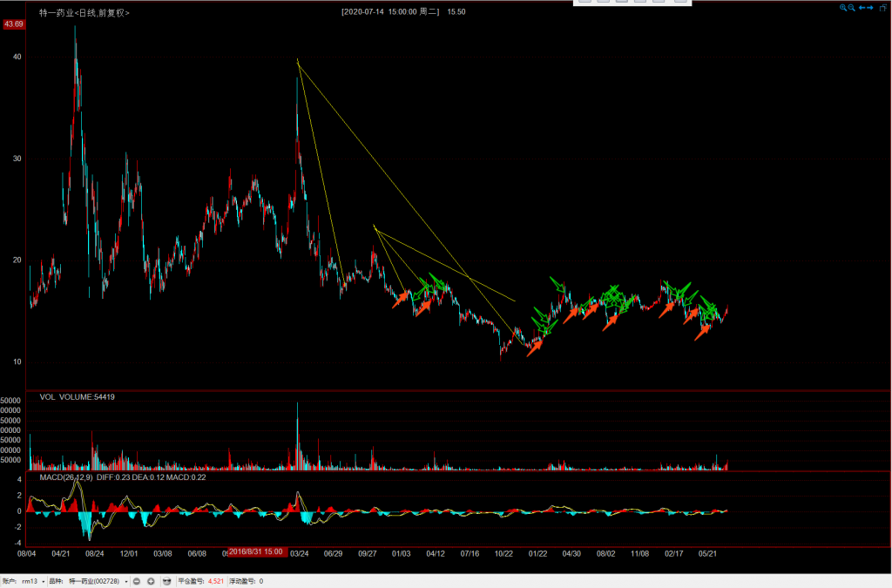
Task: Click the restore window icon above the chart
Action: tap(882, 8)
